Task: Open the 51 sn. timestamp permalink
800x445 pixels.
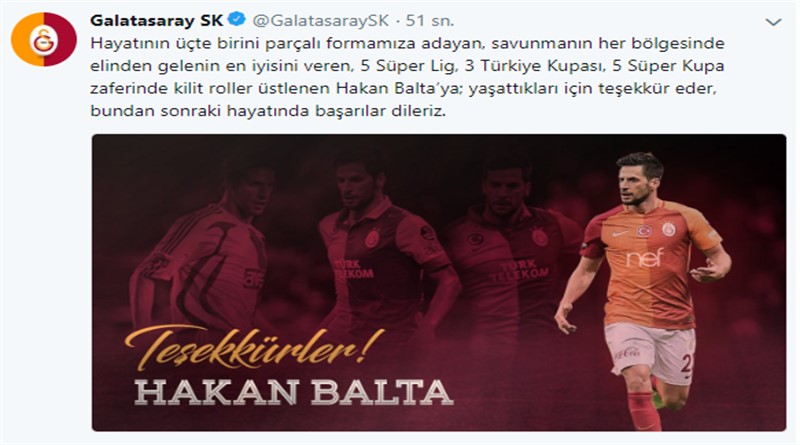Action: [x=429, y=20]
